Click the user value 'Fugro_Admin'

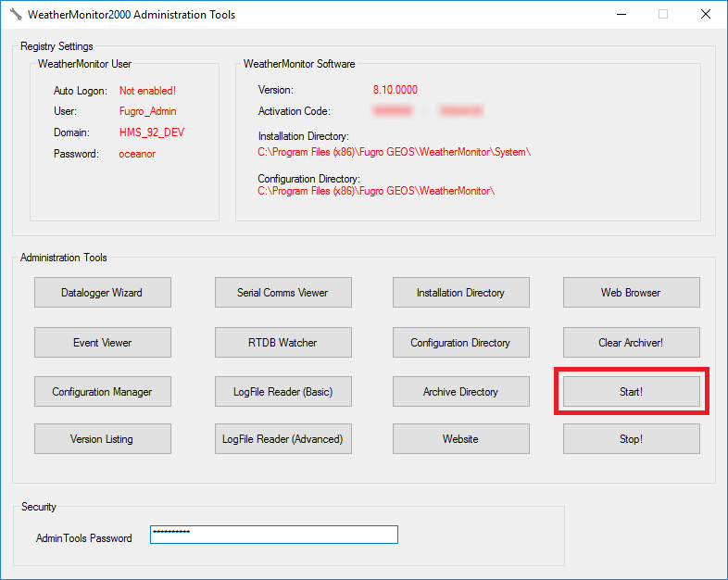coord(147,111)
